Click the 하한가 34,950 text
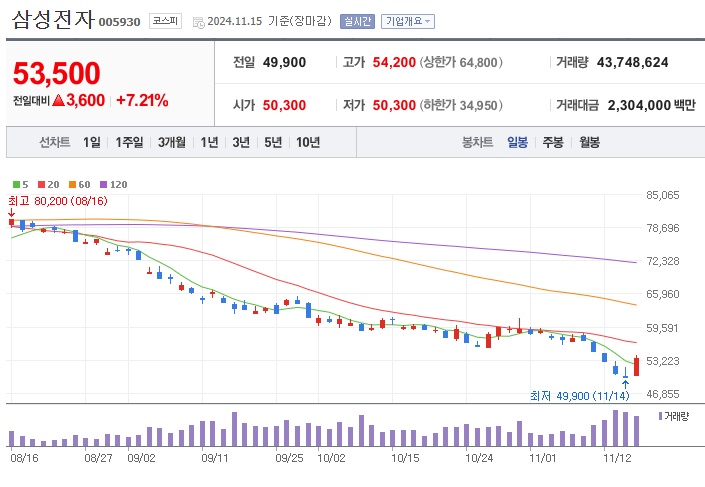The width and height of the screenshot is (705, 487). pos(461,105)
